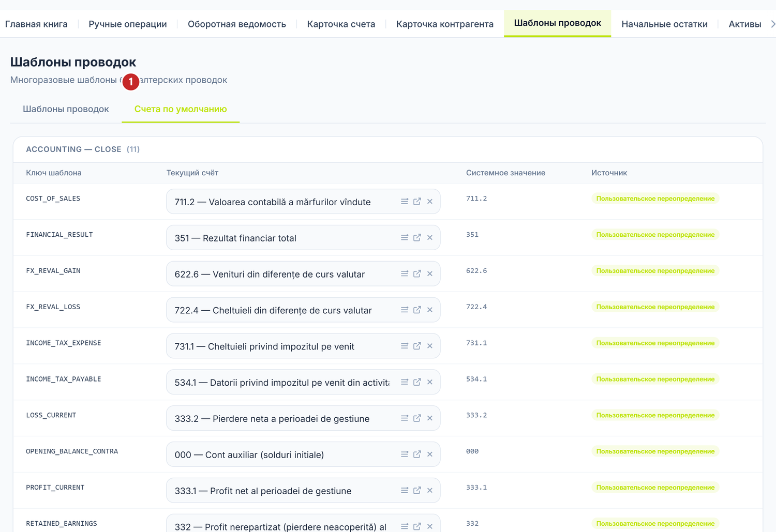Viewport: 776px width, 532px height.
Task: Open account 351 external link icon
Action: coord(417,238)
